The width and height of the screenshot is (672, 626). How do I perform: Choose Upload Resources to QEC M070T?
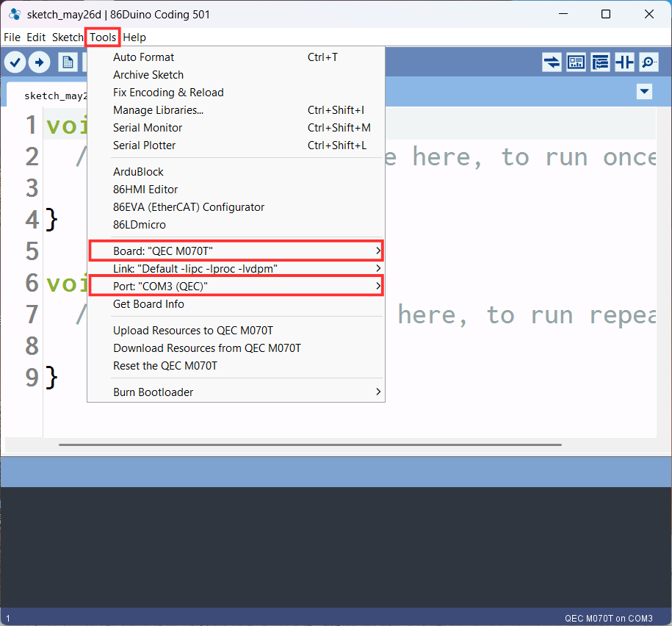coord(236,330)
